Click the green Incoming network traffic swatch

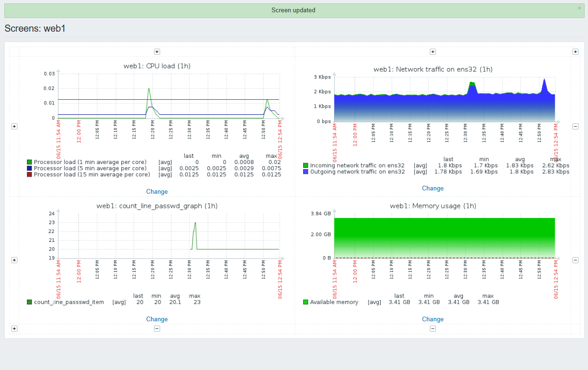pyautogui.click(x=306, y=165)
